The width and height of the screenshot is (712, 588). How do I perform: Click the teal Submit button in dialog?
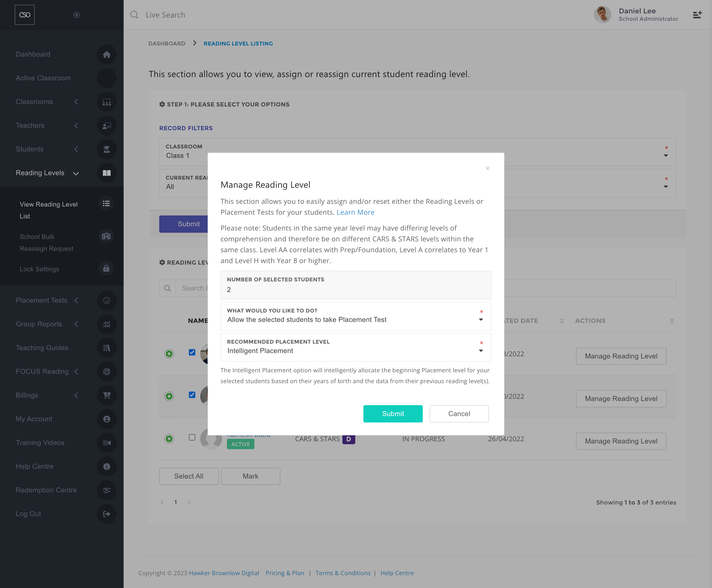tap(393, 414)
